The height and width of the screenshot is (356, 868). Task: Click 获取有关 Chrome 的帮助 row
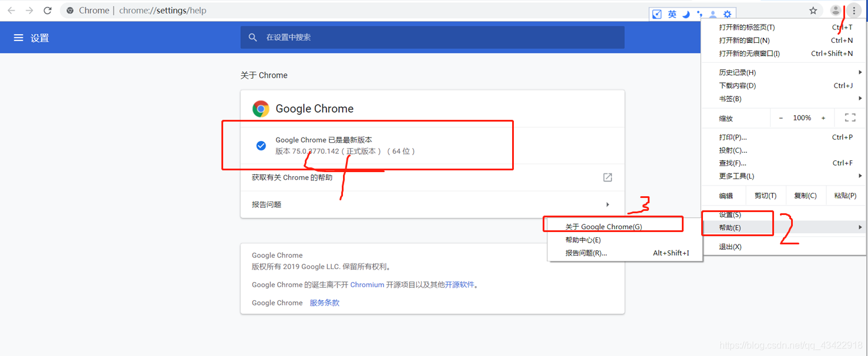click(x=432, y=177)
